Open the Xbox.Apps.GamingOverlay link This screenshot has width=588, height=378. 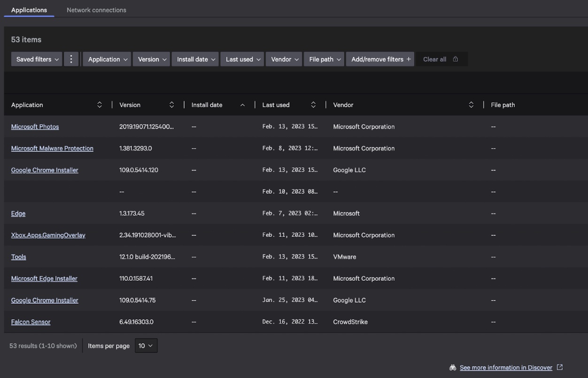tap(48, 235)
